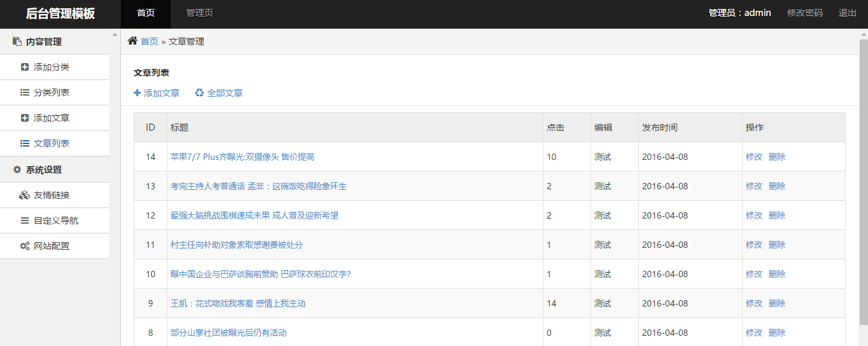The height and width of the screenshot is (346, 868).
Task: Click the blue plus icon before 添加文章
Action: pyautogui.click(x=137, y=93)
